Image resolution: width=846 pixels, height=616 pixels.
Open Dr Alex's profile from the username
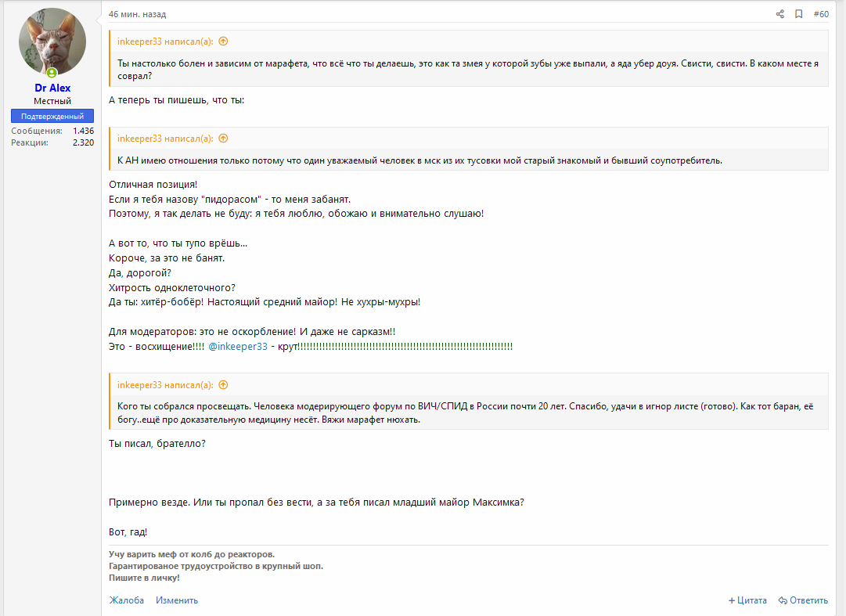(x=52, y=88)
